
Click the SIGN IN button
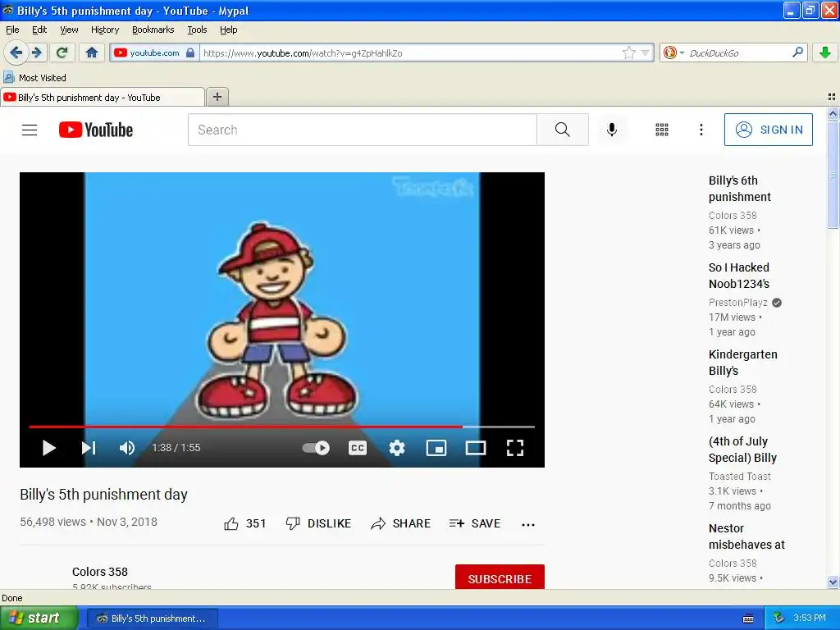(x=768, y=130)
